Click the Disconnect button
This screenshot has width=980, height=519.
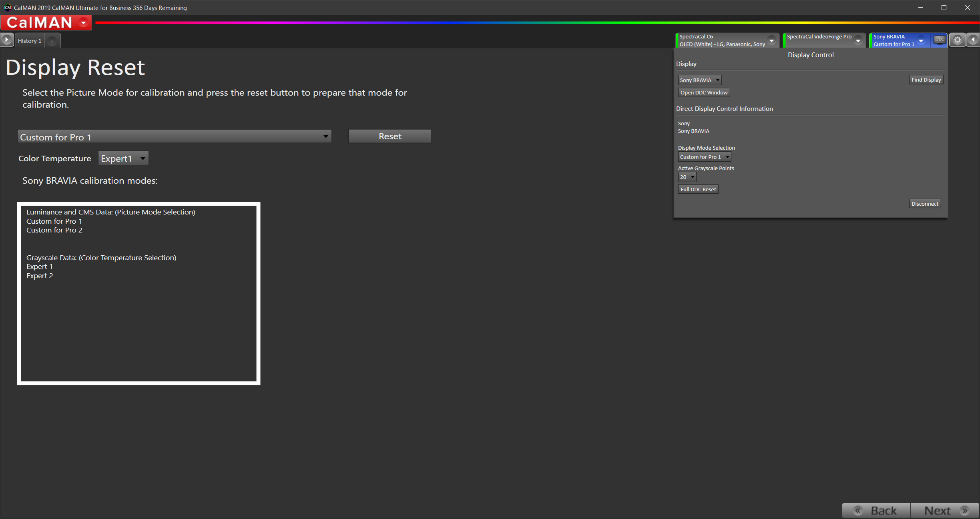pyautogui.click(x=925, y=204)
